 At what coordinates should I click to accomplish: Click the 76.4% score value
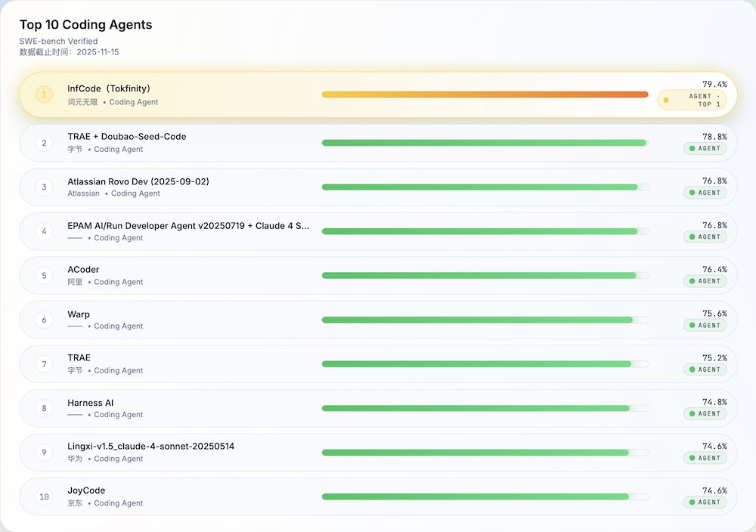click(x=714, y=269)
